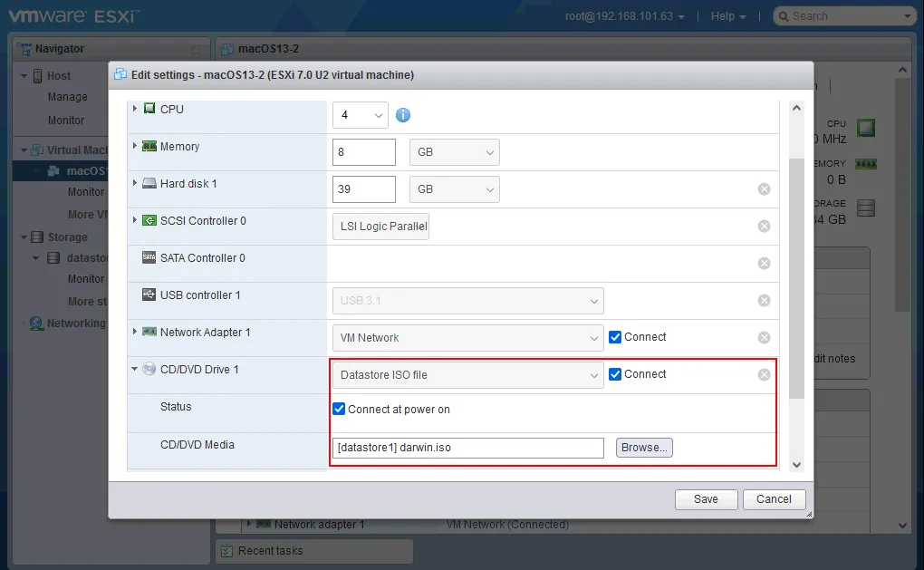Remove SCSI Controller 0 using X icon
This screenshot has height=570, width=924.
pyautogui.click(x=764, y=227)
